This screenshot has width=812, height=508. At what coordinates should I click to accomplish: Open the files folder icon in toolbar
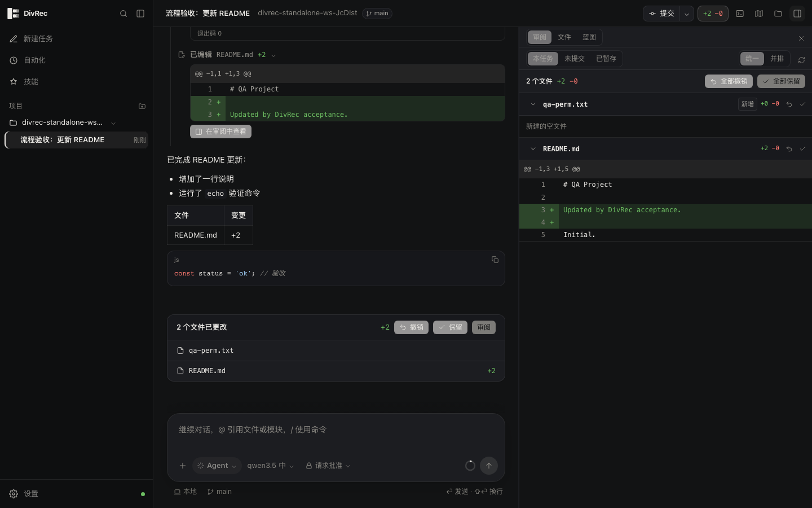pyautogui.click(x=778, y=14)
